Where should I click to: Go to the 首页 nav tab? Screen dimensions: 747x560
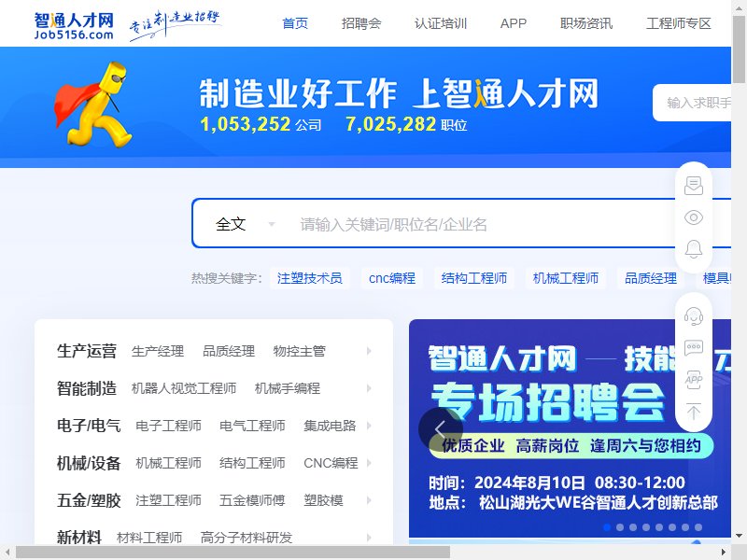(295, 23)
